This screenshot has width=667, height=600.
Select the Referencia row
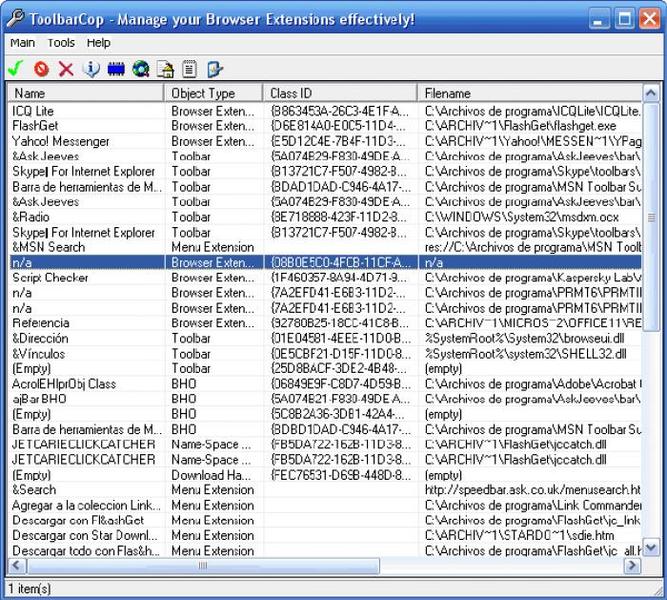tap(325, 323)
